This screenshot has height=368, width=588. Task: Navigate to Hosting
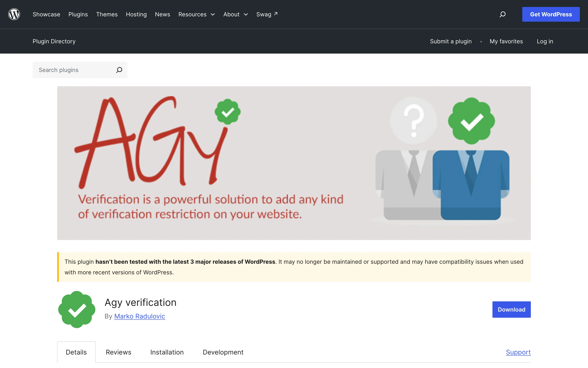[x=136, y=14]
